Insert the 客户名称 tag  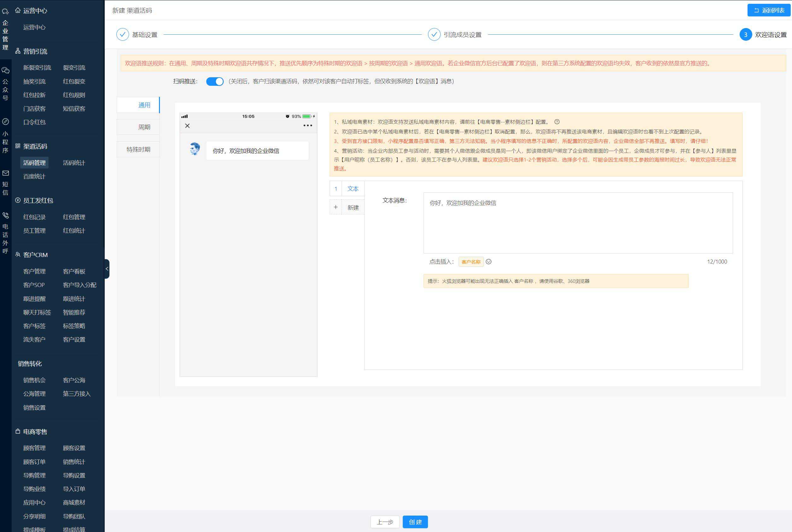pos(471,262)
